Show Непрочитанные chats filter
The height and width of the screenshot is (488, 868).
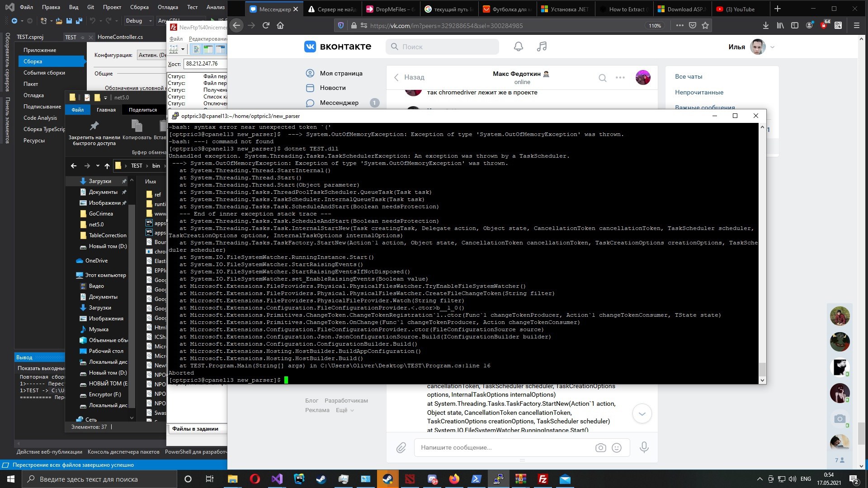(699, 92)
